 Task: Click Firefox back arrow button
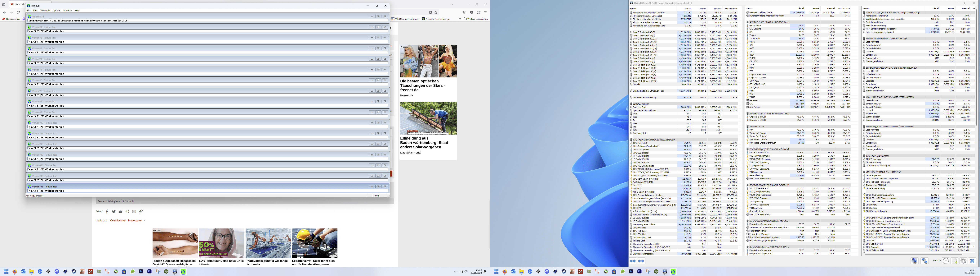5,12
